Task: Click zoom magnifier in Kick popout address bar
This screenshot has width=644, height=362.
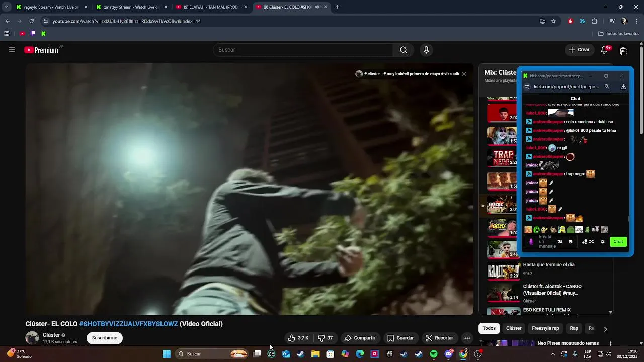Action: (607, 86)
